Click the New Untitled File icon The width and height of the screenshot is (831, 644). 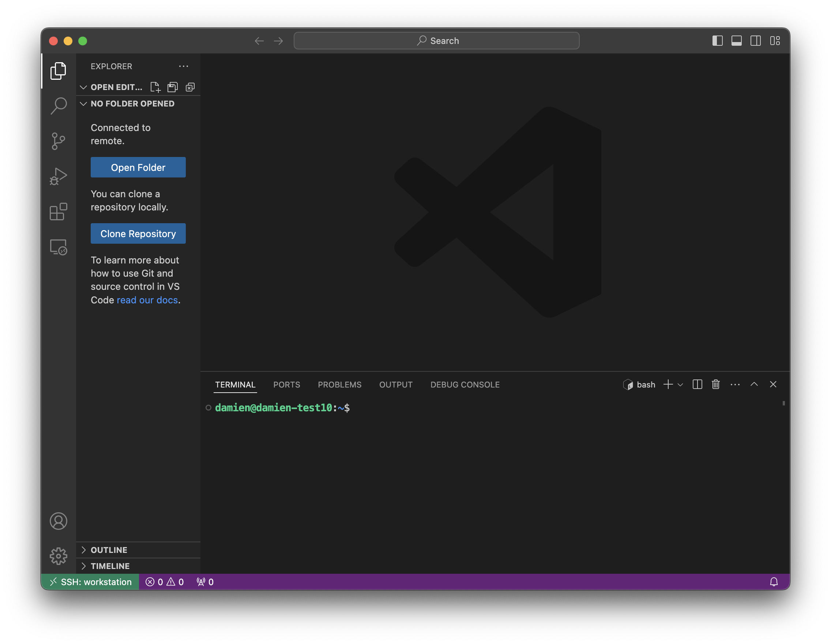tap(155, 87)
